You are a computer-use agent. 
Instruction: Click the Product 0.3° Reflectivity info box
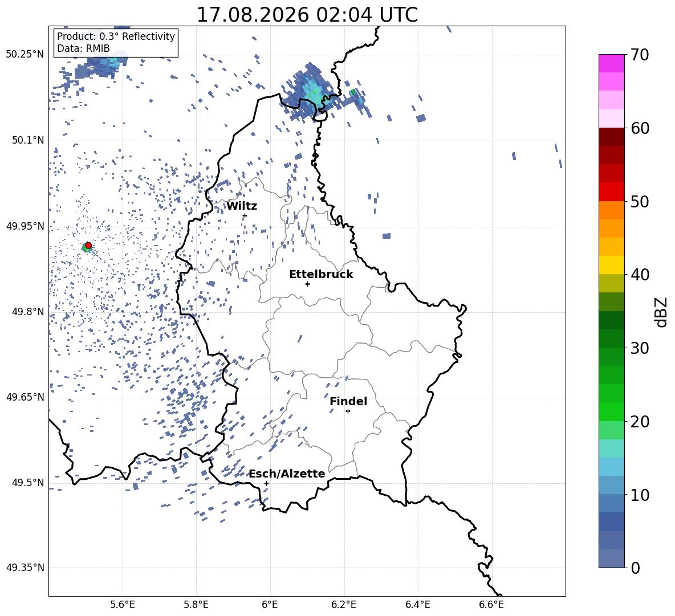coord(116,42)
